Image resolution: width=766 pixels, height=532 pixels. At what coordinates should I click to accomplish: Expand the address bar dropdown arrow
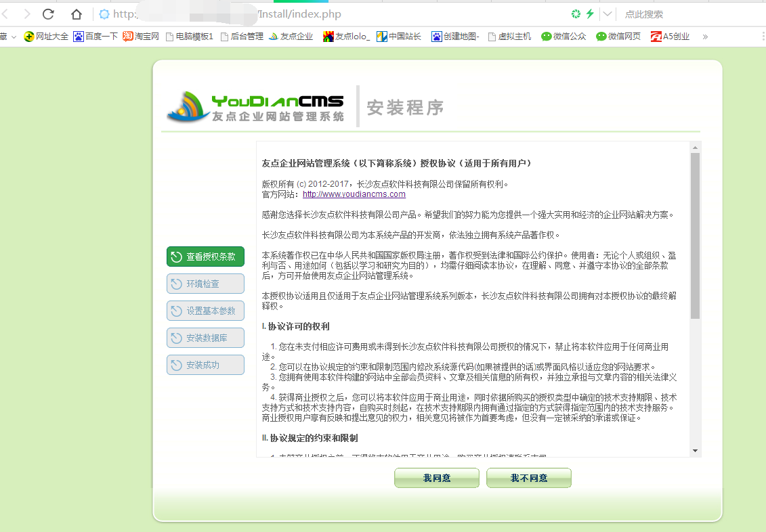tap(608, 14)
